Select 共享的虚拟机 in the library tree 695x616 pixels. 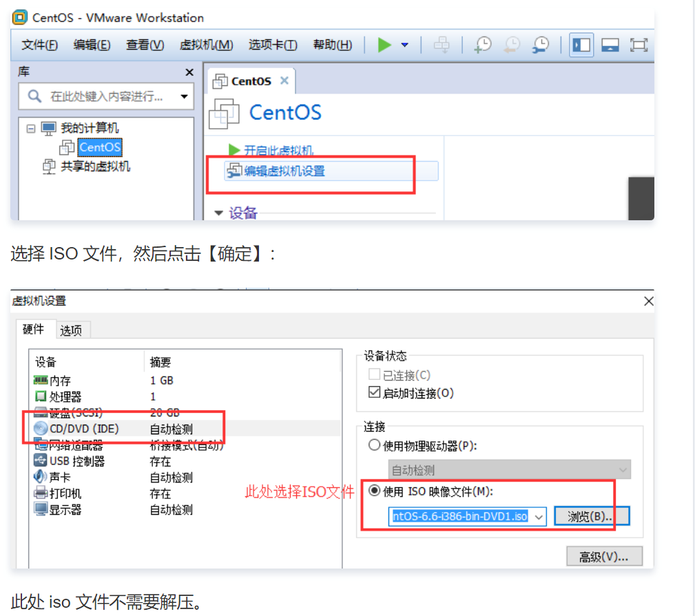pyautogui.click(x=95, y=166)
